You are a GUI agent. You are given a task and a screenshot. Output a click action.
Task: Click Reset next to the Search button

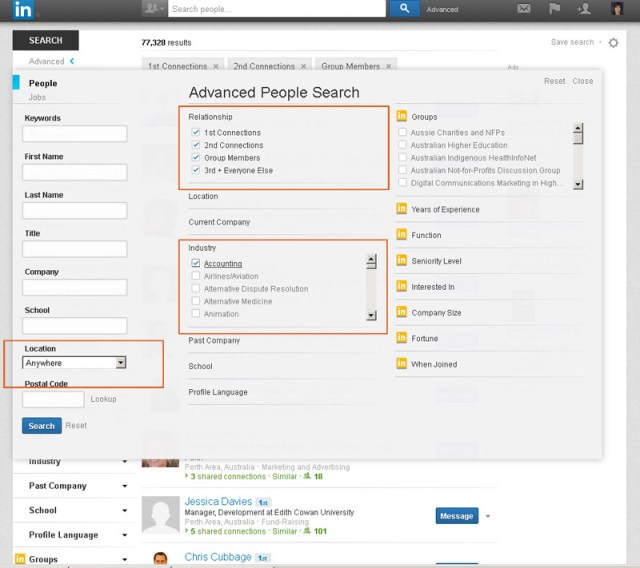(x=76, y=425)
